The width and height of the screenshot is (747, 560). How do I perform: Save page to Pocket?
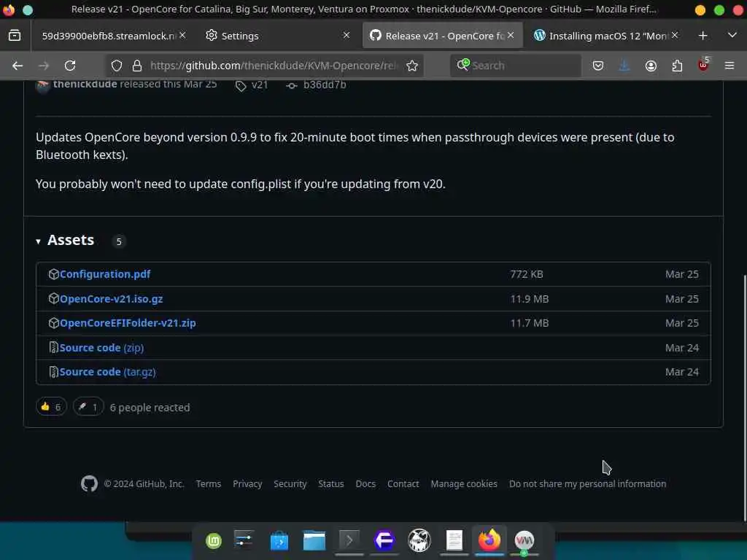(598, 66)
